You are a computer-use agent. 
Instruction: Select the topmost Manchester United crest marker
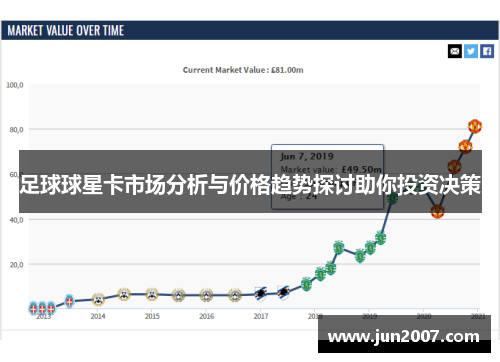[475, 126]
